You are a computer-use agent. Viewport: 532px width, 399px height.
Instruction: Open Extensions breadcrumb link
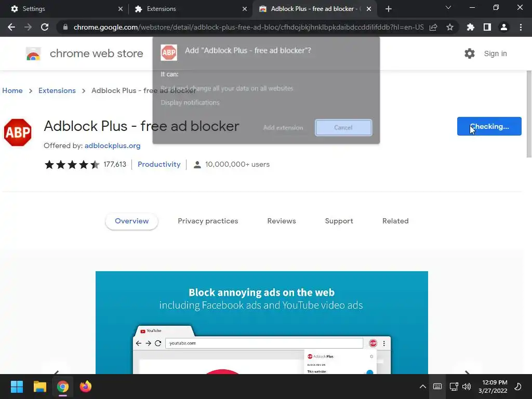(57, 90)
